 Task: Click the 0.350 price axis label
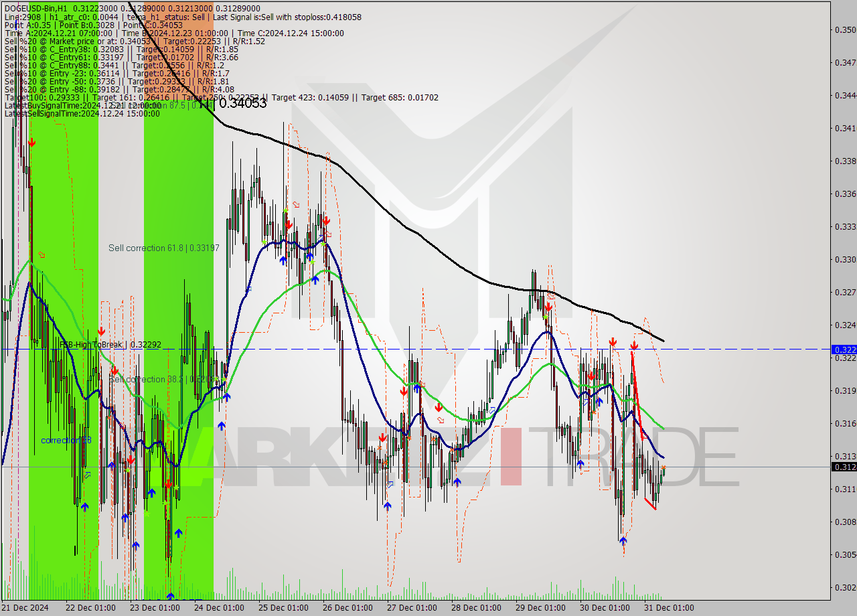[845, 29]
